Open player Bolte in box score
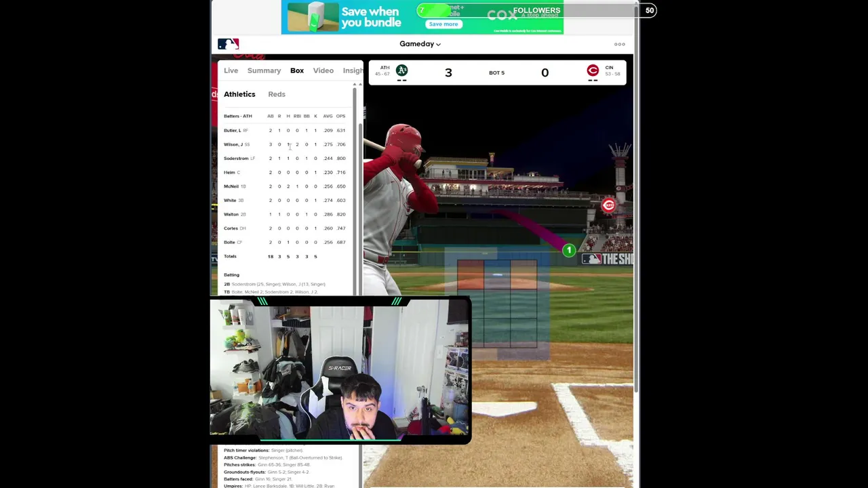The image size is (868, 488). point(229,243)
